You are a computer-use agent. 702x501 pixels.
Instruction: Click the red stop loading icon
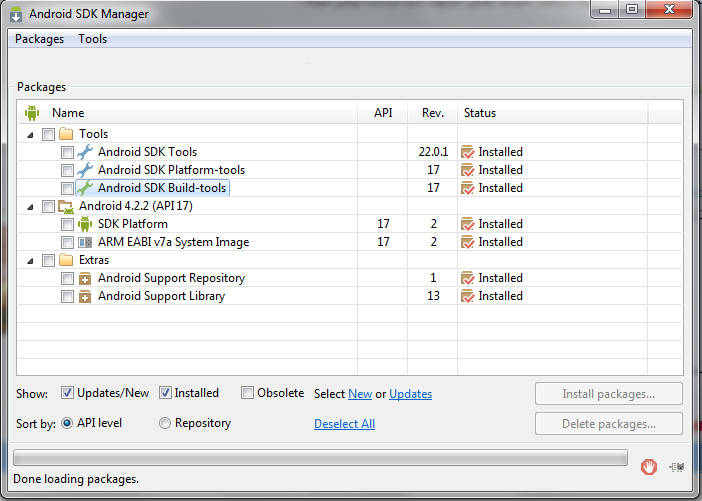(x=649, y=464)
